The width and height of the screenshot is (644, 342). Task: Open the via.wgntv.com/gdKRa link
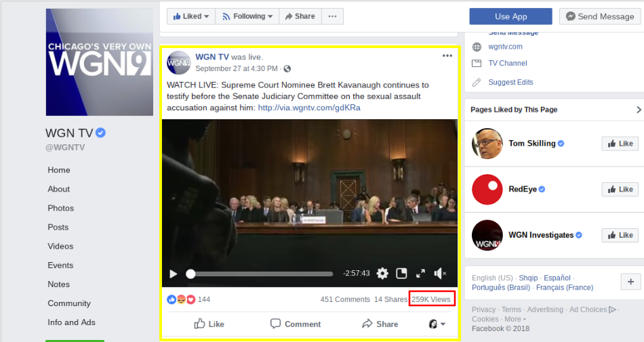point(309,108)
